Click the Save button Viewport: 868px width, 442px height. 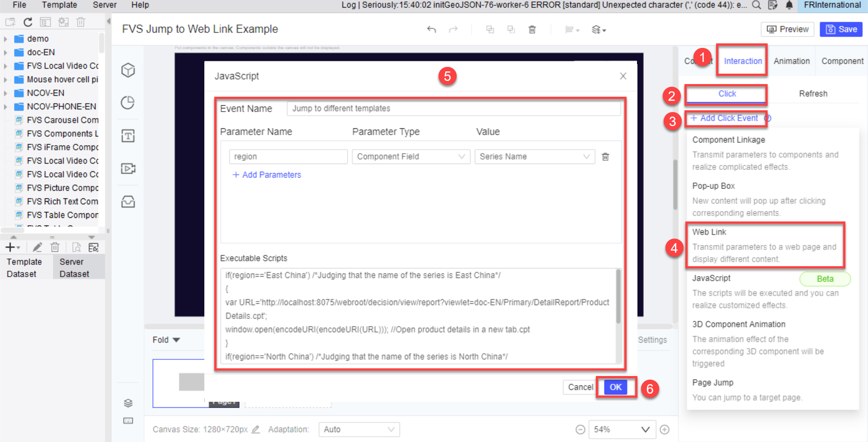841,29
